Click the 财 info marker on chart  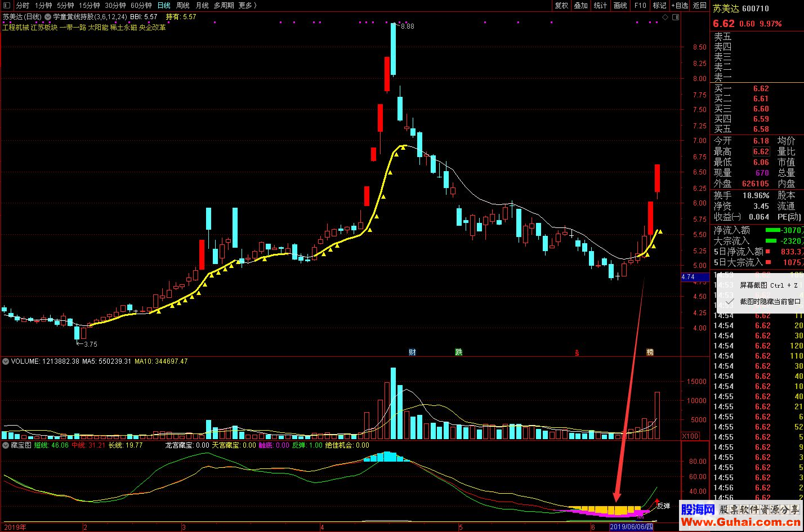click(412, 352)
